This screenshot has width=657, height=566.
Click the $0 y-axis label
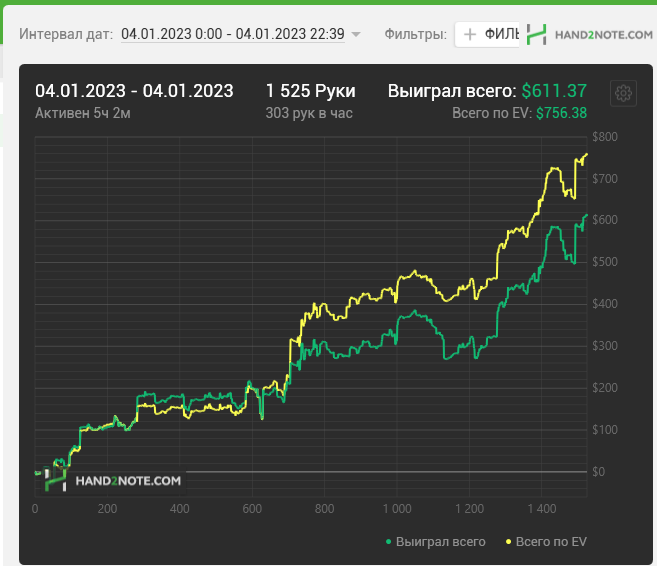pyautogui.click(x=599, y=472)
